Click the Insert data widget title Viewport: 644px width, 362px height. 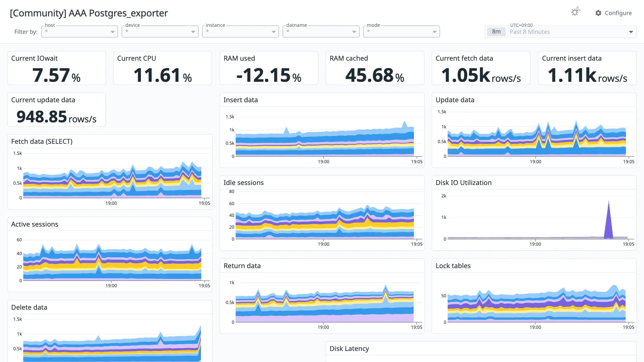[240, 100]
